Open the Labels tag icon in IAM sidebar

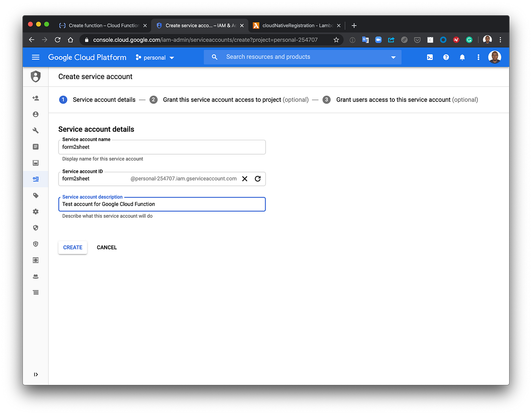pyautogui.click(x=35, y=195)
